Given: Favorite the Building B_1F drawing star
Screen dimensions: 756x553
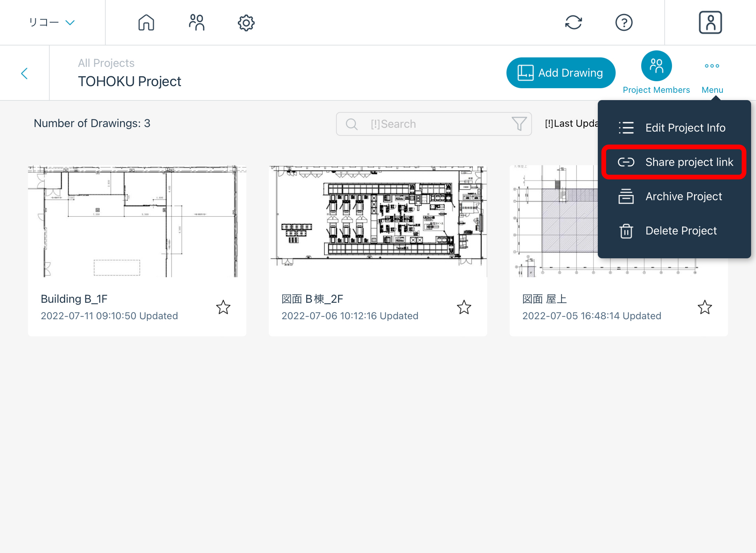Looking at the screenshot, I should [x=223, y=307].
